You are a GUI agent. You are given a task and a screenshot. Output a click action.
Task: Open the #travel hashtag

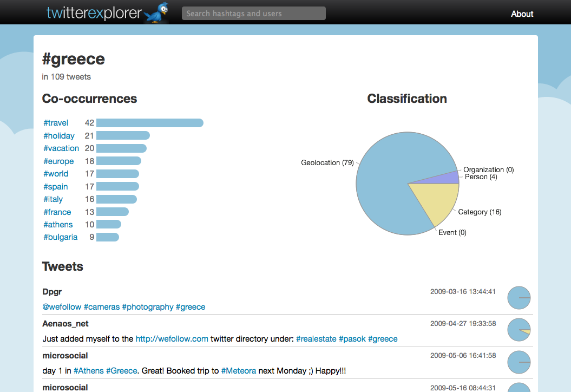click(x=56, y=123)
